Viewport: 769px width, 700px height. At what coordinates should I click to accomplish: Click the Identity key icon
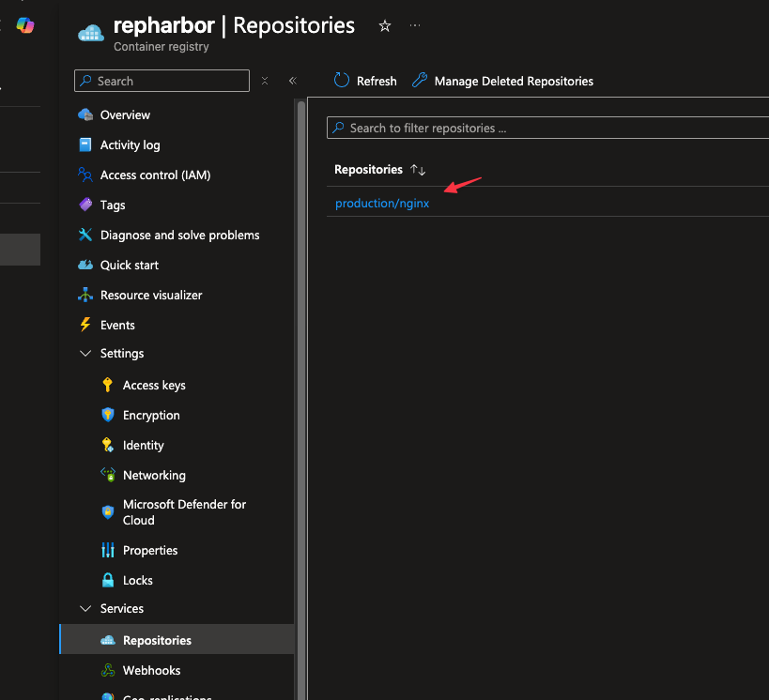pos(108,445)
